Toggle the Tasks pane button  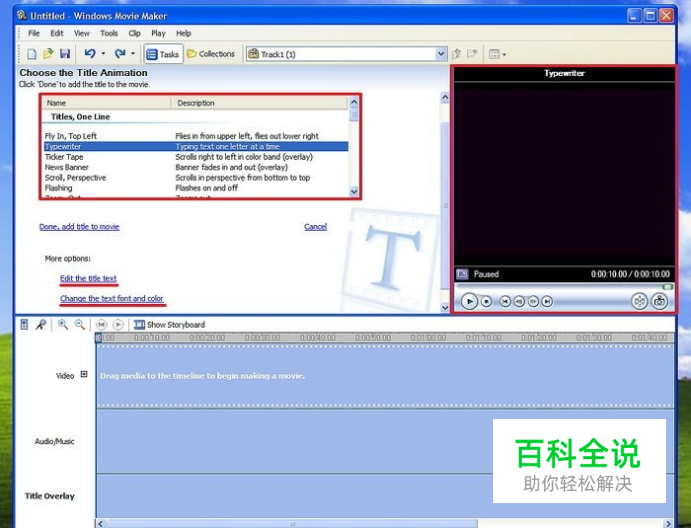[163, 54]
